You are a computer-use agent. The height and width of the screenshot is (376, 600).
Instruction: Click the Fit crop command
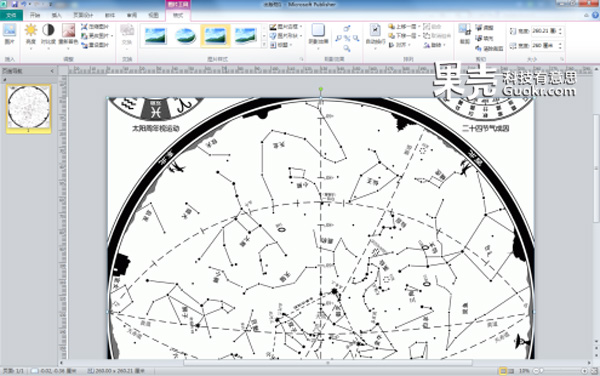pyautogui.click(x=484, y=28)
